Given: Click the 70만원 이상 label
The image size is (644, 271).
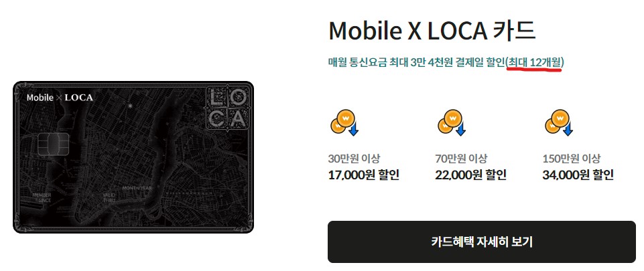Looking at the screenshot, I should pyautogui.click(x=461, y=159).
